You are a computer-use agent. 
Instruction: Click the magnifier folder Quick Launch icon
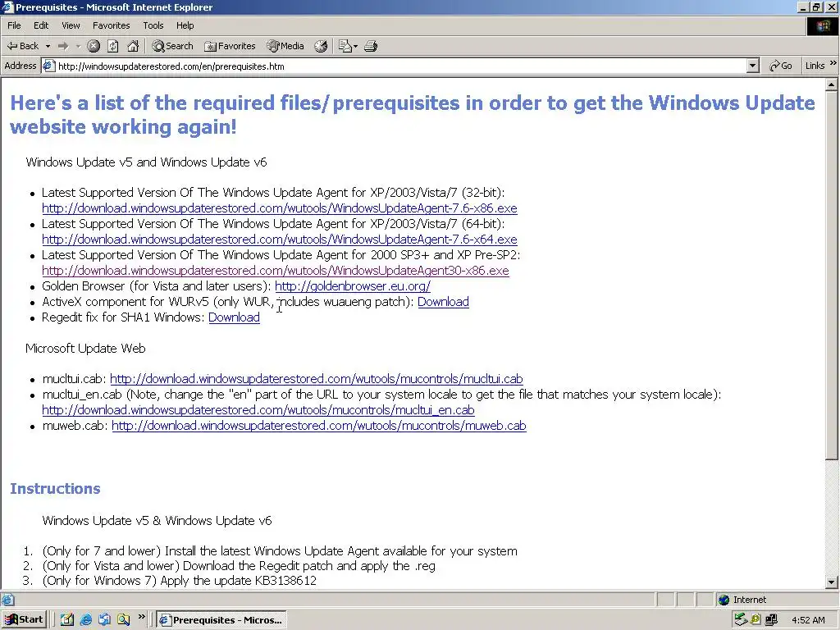[x=123, y=620]
